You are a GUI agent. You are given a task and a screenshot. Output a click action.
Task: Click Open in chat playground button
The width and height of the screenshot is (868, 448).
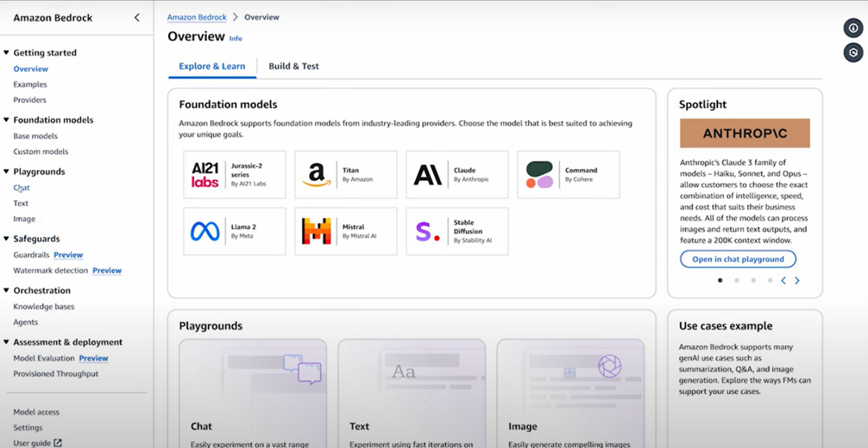click(x=738, y=259)
